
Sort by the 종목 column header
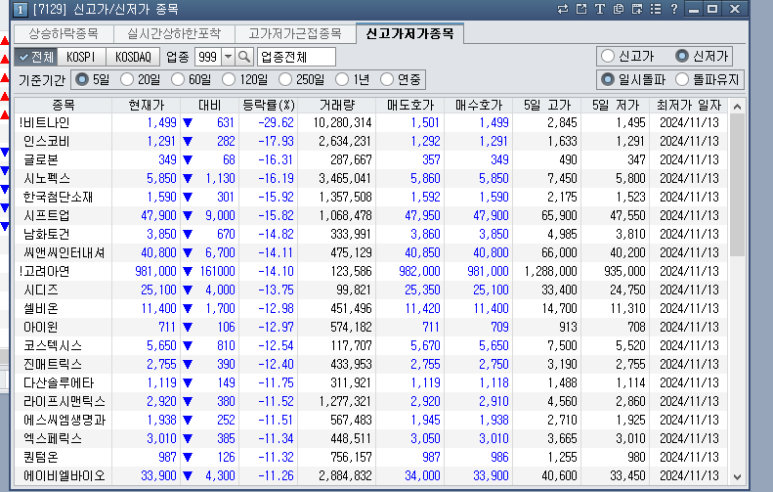[x=64, y=105]
